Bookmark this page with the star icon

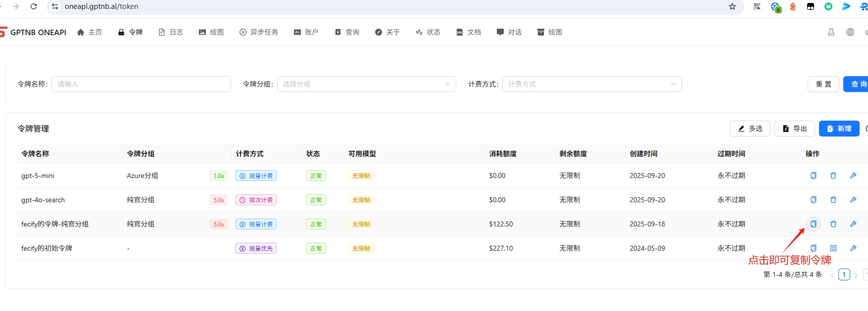(732, 6)
